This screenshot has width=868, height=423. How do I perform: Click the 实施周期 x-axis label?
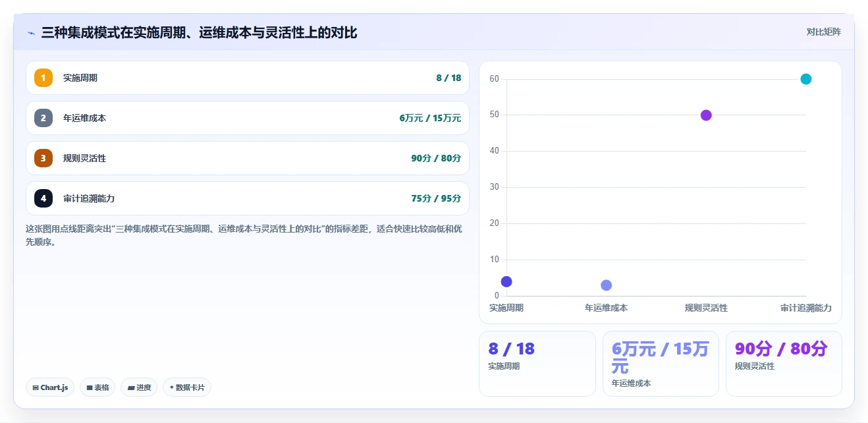506,308
